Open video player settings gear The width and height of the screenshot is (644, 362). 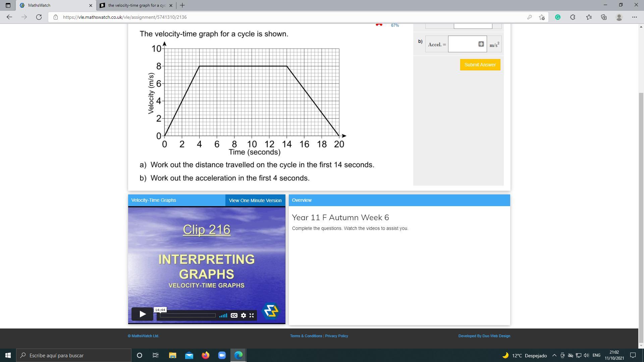[x=244, y=315]
